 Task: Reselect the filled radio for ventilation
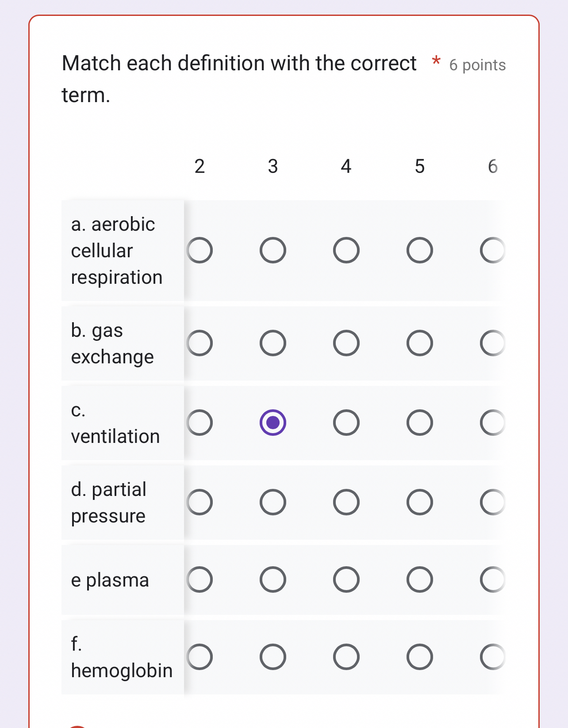click(x=272, y=423)
